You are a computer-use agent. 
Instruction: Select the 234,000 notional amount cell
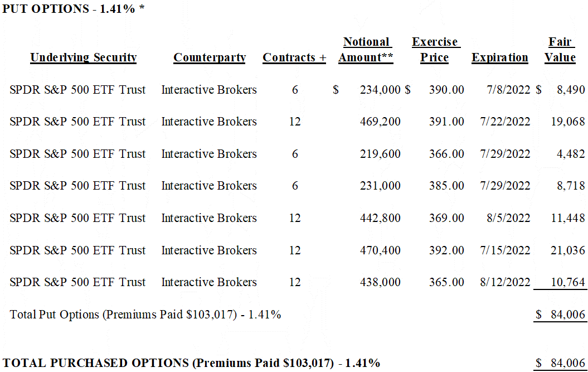380,90
